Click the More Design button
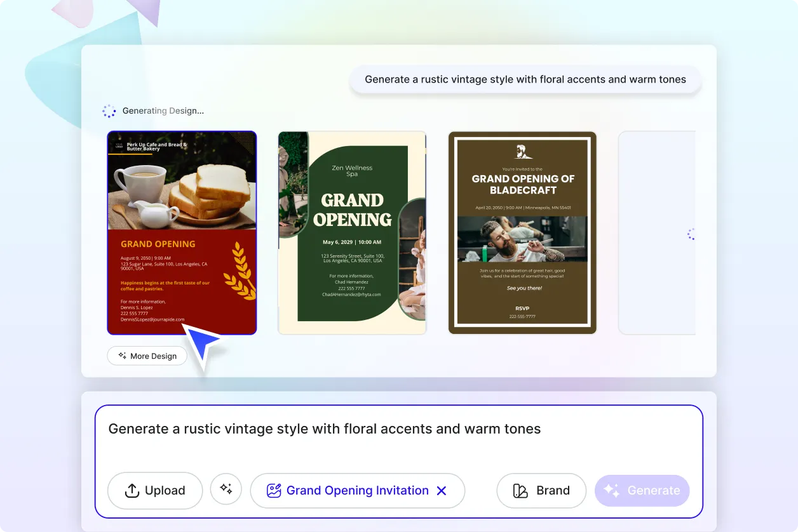The width and height of the screenshot is (798, 532). tap(147, 356)
